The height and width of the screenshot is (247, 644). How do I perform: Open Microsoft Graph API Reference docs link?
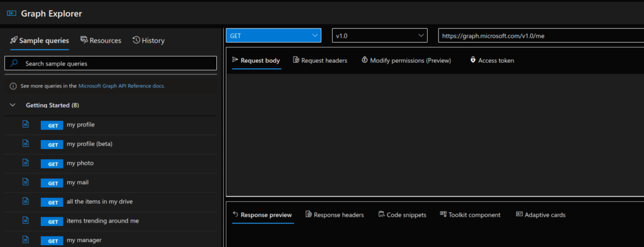click(121, 86)
